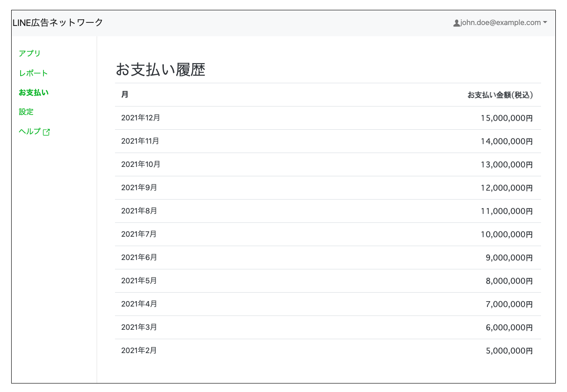
Task: Click the 月 column header
Action: click(x=125, y=95)
